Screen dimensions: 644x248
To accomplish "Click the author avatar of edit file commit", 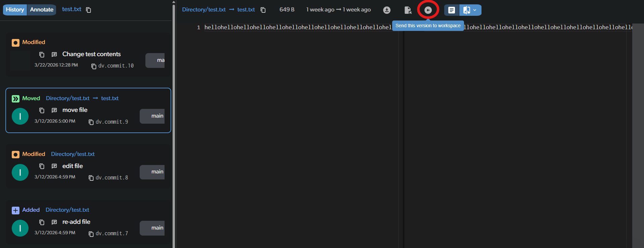I will 20,172.
